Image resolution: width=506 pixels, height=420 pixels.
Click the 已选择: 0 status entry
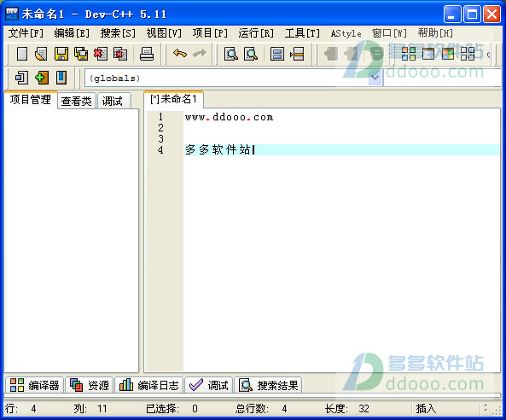pyautogui.click(x=172, y=409)
